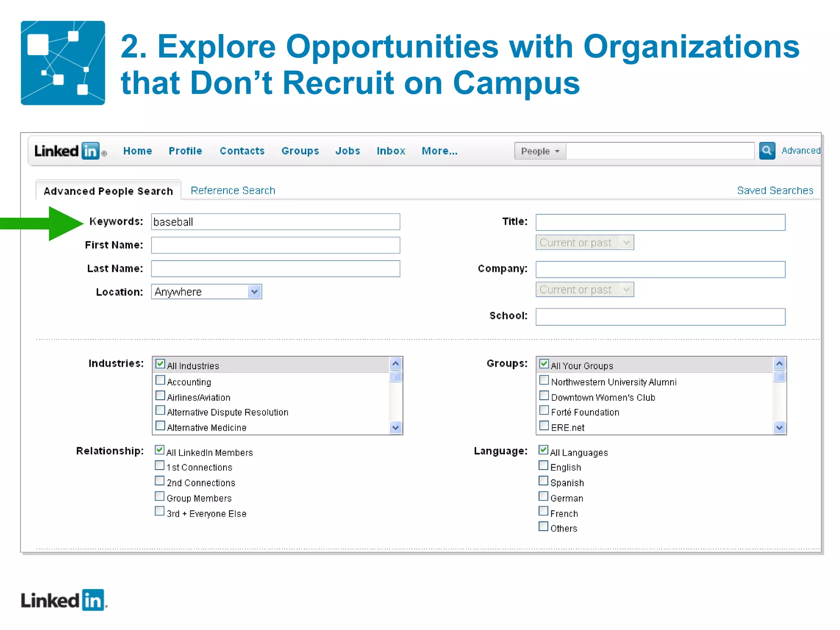Click the Groups list scrollbar thumb
Viewport: 840px width, 630px height.
(780, 376)
